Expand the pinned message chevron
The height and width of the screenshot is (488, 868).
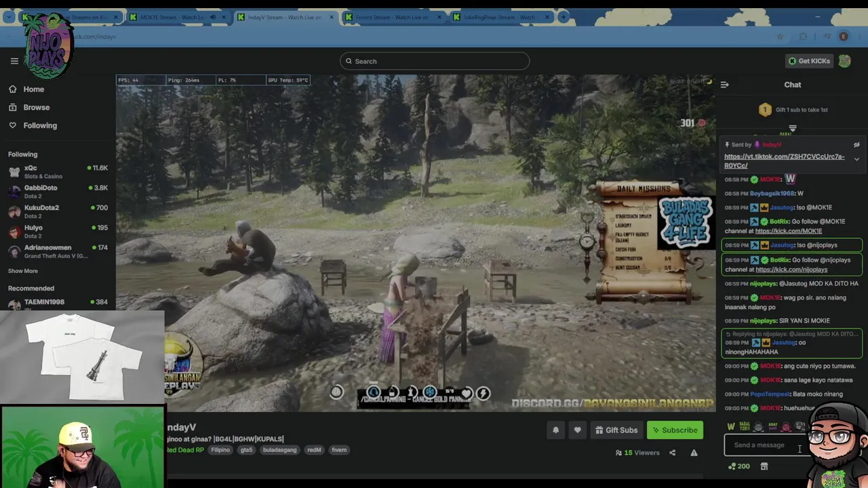coord(856,159)
